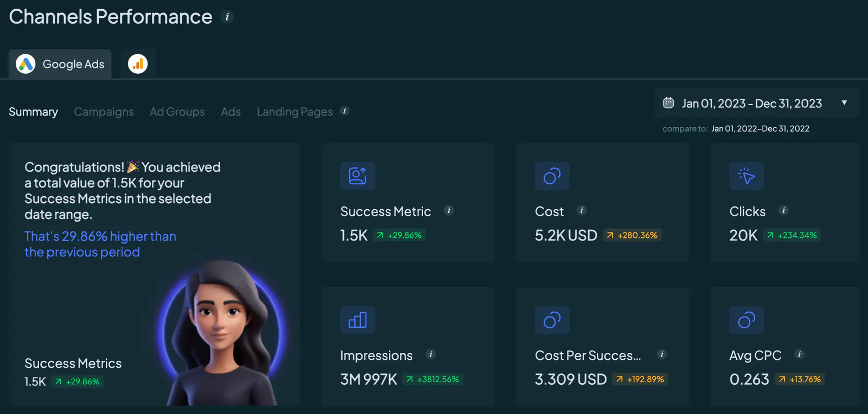Click the +234.34% Clicks change badge
This screenshot has width=868, height=414.
pyautogui.click(x=792, y=235)
